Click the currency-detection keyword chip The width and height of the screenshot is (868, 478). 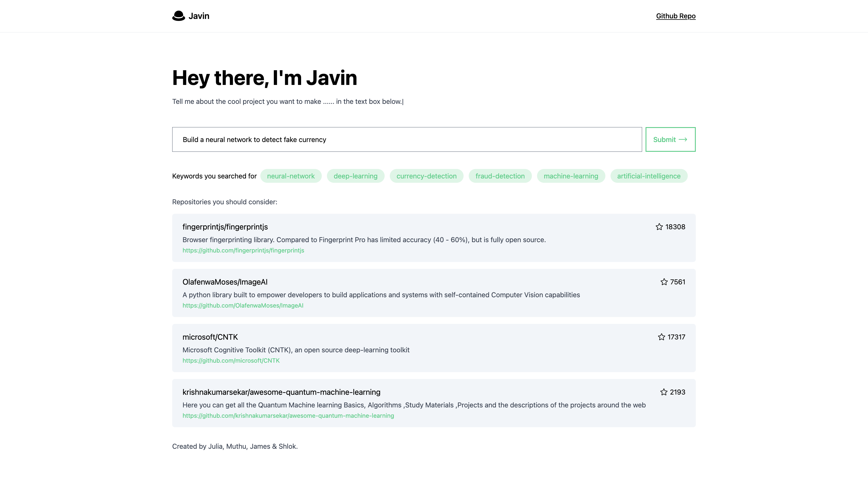pyautogui.click(x=426, y=176)
